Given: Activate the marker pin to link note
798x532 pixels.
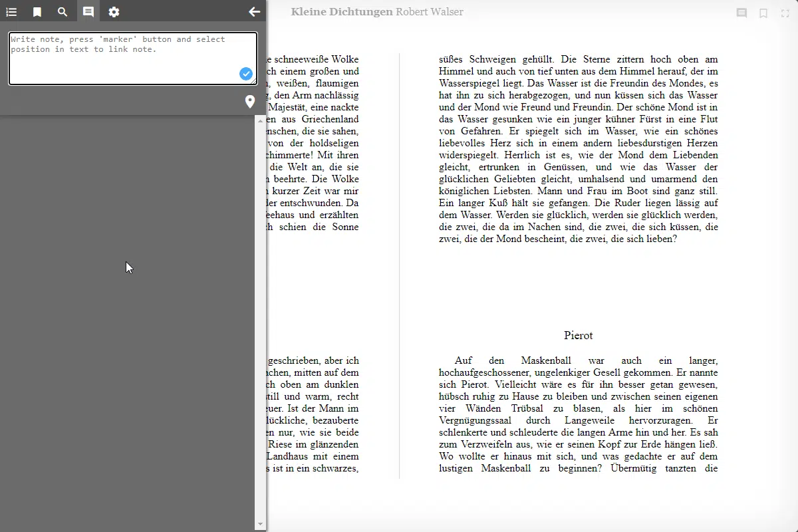Looking at the screenshot, I should (249, 102).
